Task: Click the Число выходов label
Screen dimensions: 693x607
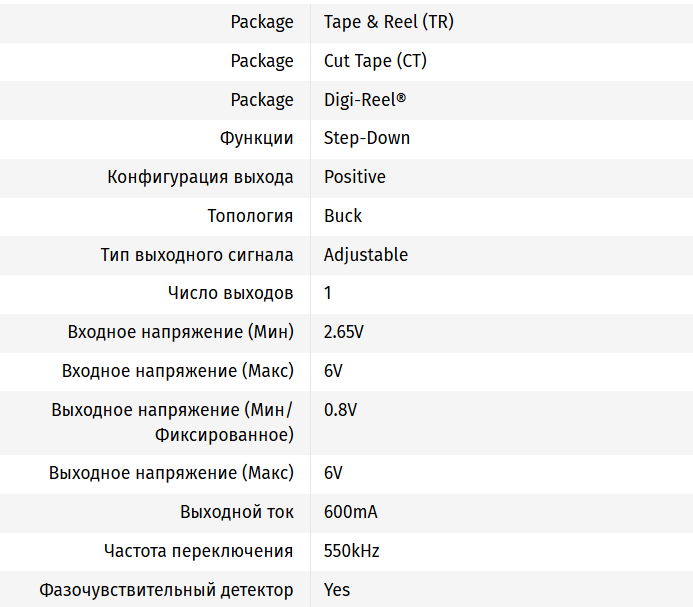Action: [x=231, y=293]
